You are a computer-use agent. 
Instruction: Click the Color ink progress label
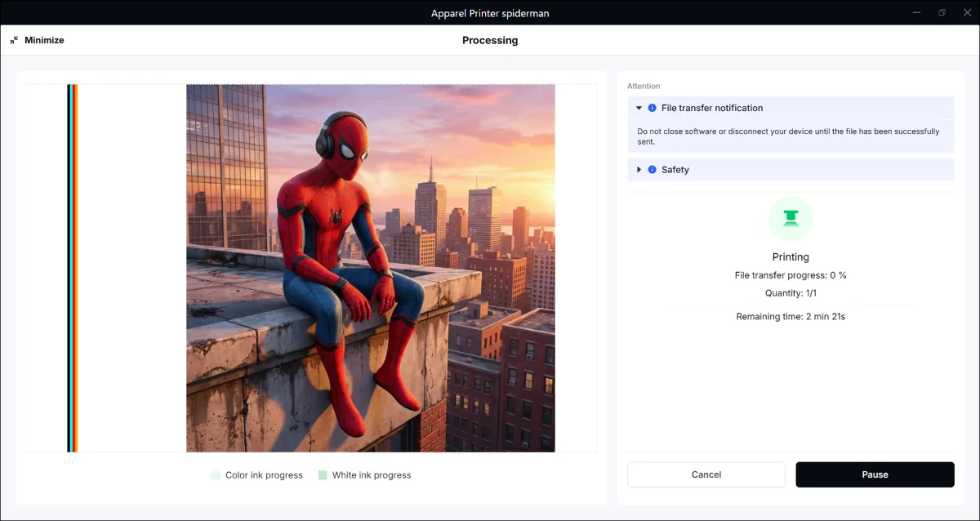tap(264, 475)
